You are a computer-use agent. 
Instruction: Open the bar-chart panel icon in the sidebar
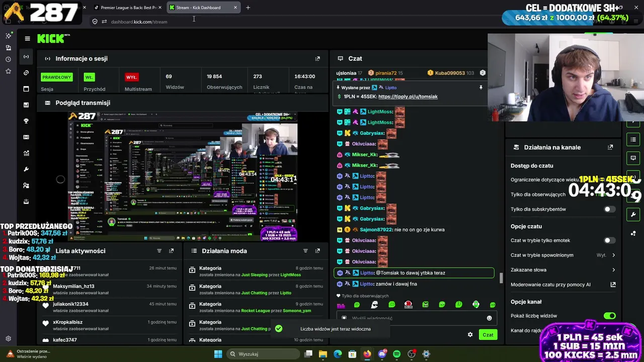pyautogui.click(x=26, y=105)
